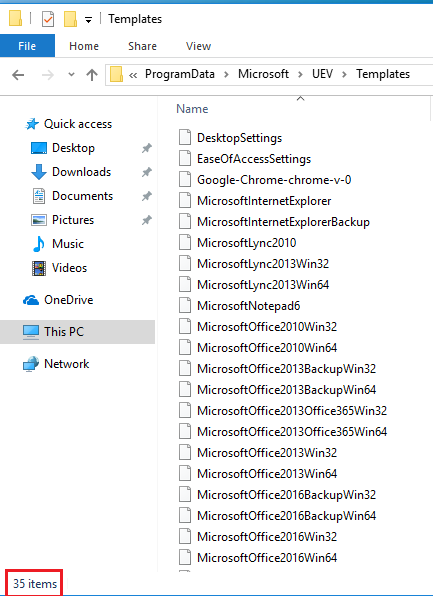
Task: Open the File menu tab
Action: [x=27, y=46]
